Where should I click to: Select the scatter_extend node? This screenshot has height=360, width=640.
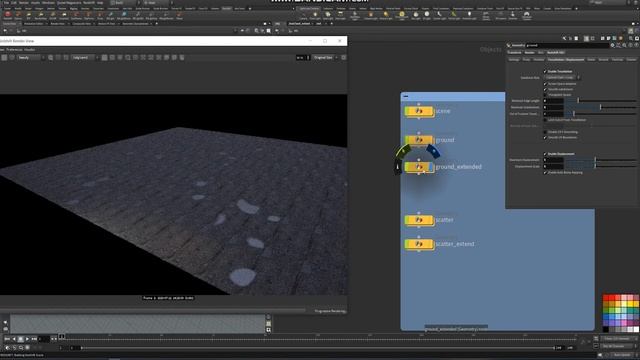coord(419,244)
